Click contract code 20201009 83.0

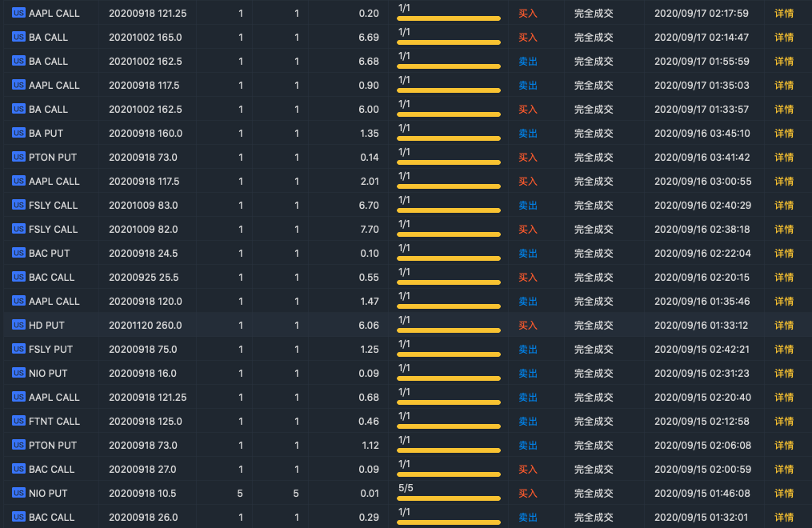tap(143, 206)
